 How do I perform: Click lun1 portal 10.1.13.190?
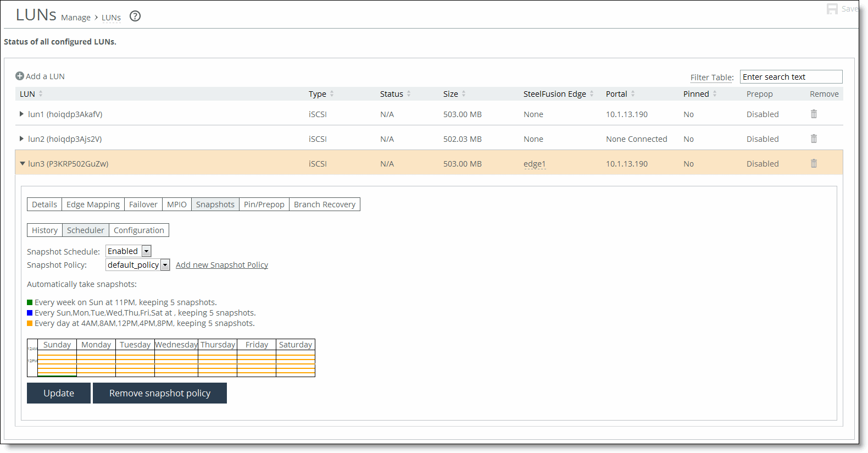click(x=627, y=114)
